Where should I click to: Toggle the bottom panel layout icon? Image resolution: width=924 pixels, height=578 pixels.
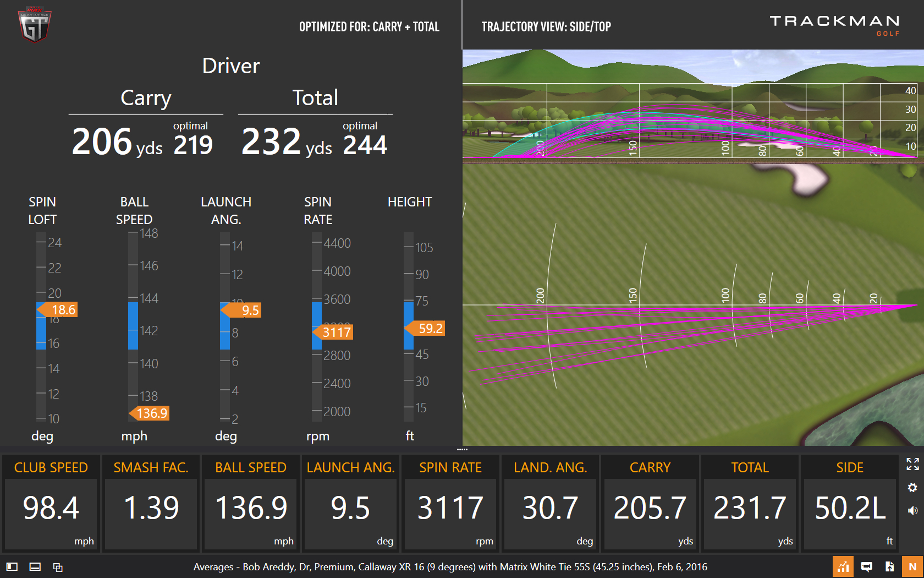(x=35, y=566)
